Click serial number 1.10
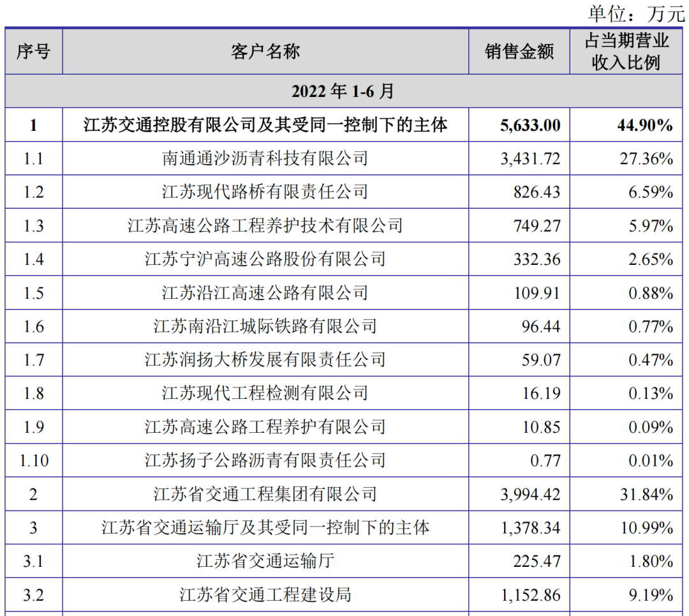The height and width of the screenshot is (616, 689). point(34,461)
